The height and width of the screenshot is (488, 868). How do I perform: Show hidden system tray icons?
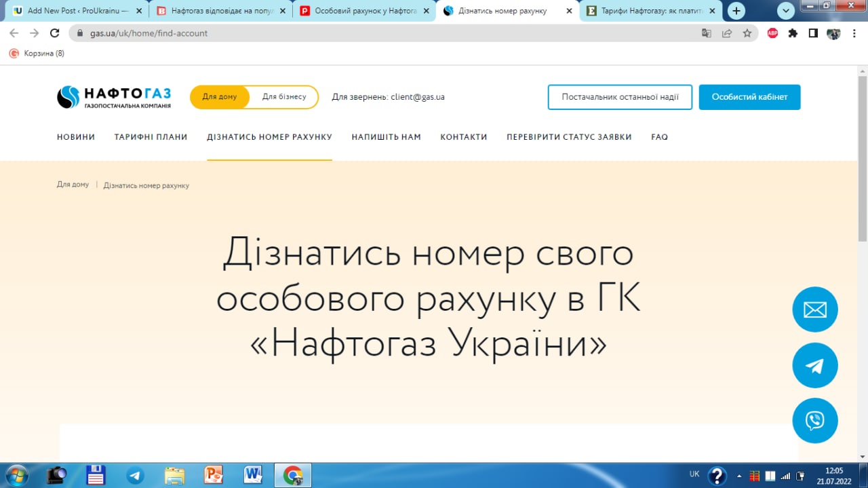[x=739, y=476]
